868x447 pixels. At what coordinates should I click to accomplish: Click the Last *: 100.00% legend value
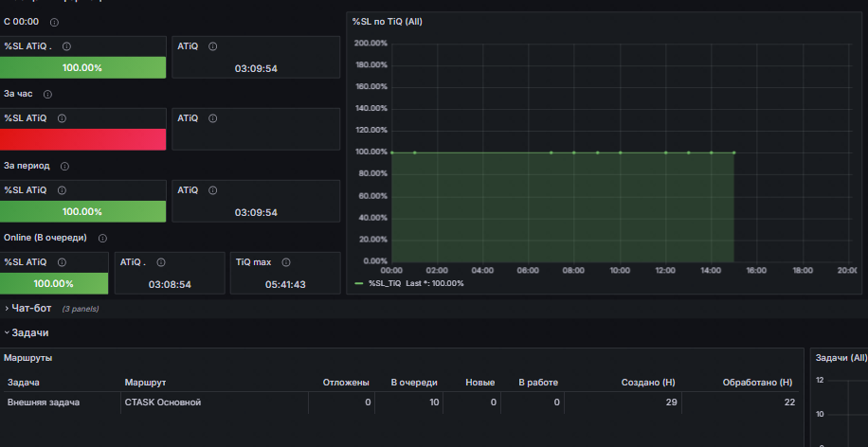coord(435,283)
